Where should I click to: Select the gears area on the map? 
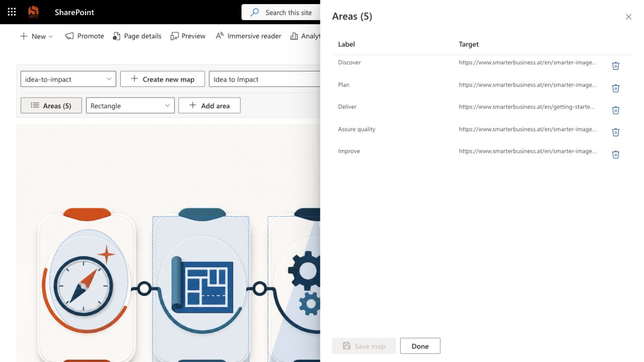click(x=294, y=289)
